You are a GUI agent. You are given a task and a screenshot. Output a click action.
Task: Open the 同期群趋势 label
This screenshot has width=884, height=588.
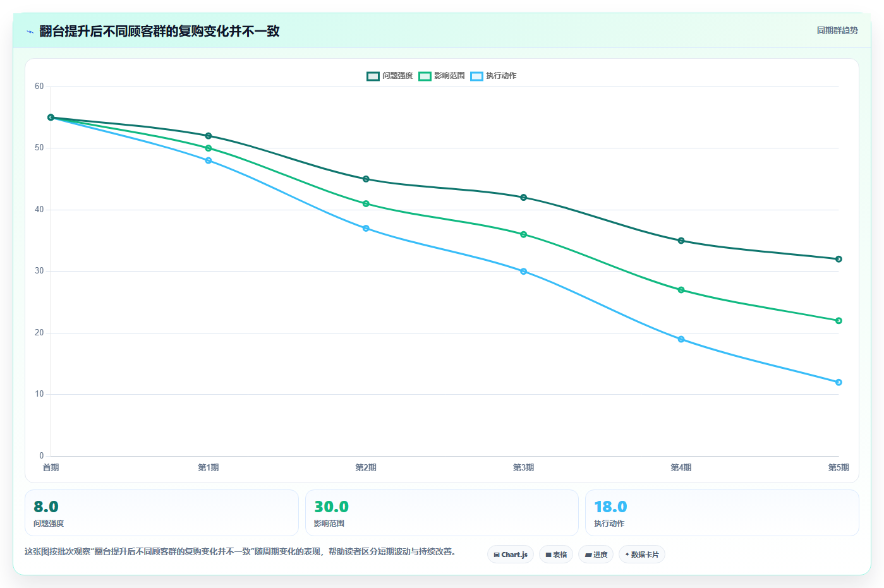pos(837,30)
